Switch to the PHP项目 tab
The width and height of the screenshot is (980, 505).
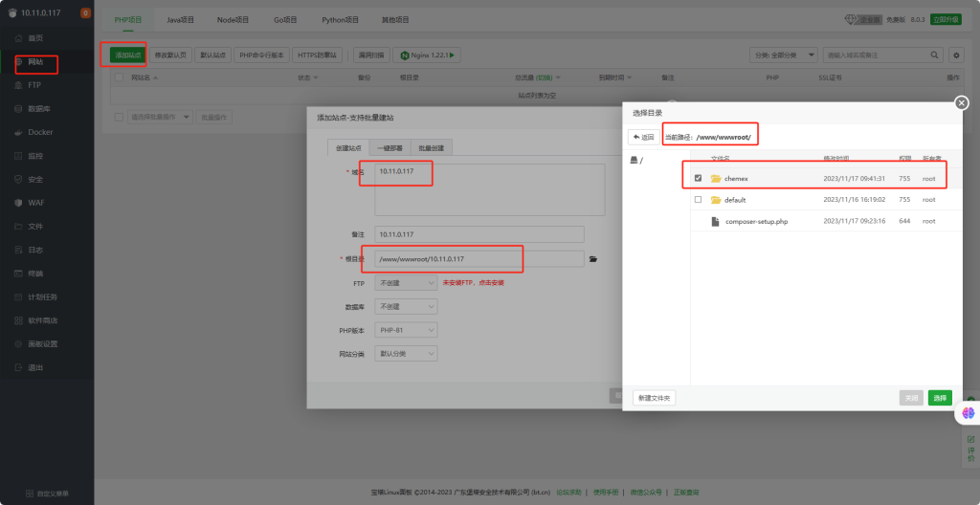tap(128, 19)
